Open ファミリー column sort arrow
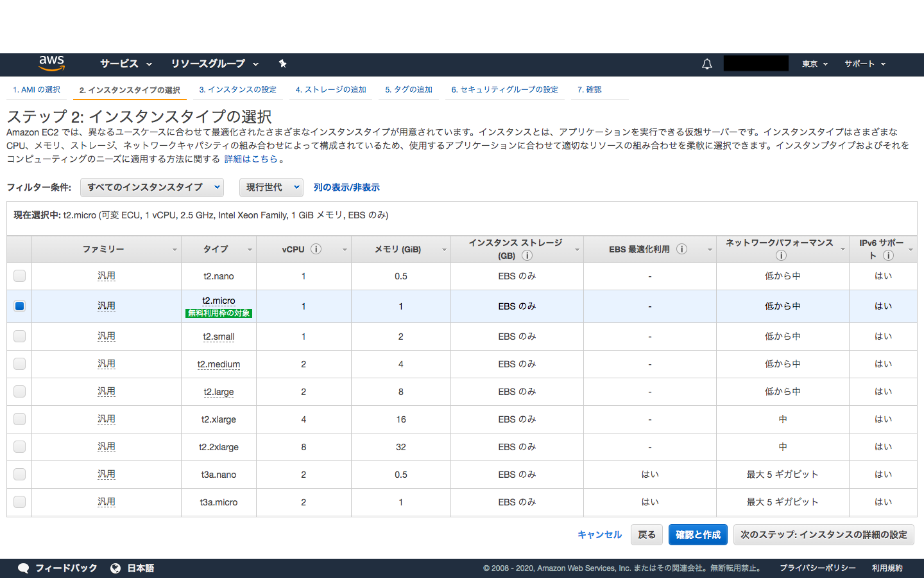Image resolution: width=924 pixels, height=578 pixels. point(175,250)
